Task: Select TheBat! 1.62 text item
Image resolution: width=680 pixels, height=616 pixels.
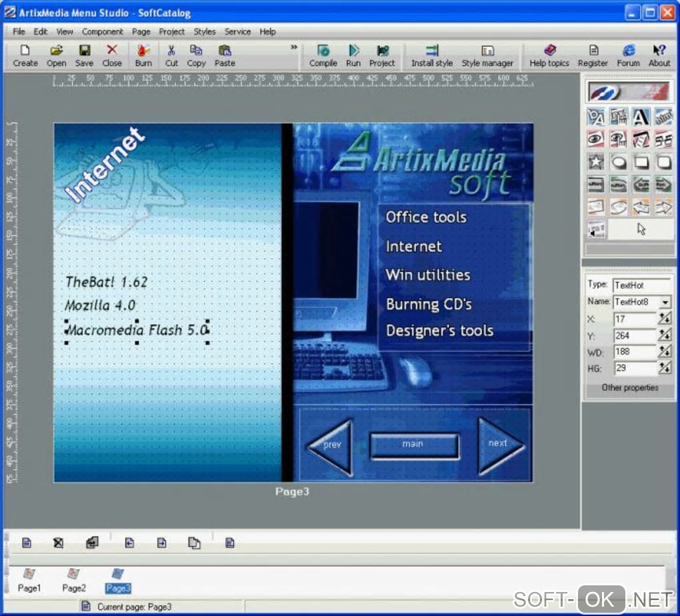Action: coord(106,283)
